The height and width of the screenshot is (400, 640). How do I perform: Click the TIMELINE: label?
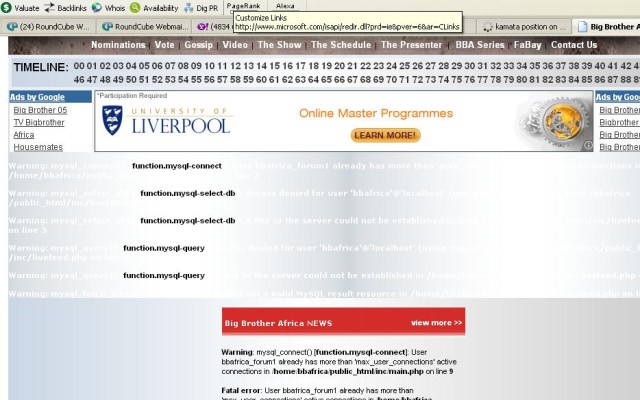point(41,67)
